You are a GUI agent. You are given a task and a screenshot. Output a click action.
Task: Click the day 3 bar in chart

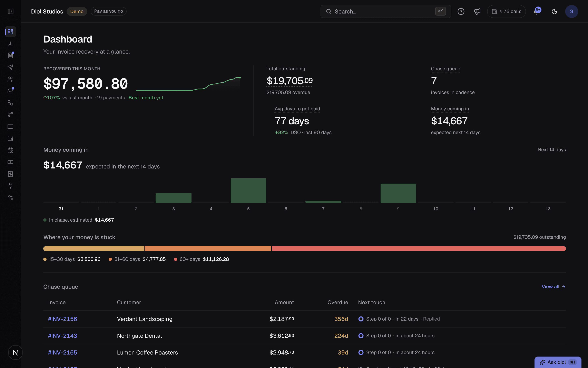point(174,198)
